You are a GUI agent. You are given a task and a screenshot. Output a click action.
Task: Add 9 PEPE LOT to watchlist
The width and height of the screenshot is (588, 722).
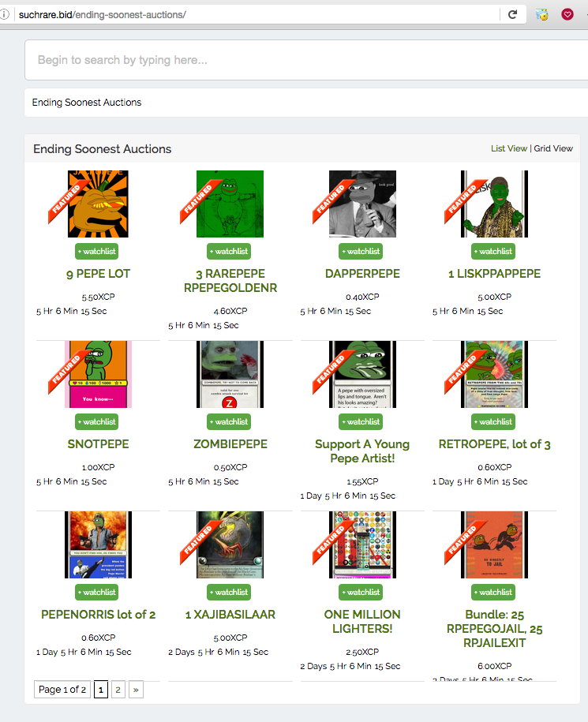pyautogui.click(x=97, y=252)
